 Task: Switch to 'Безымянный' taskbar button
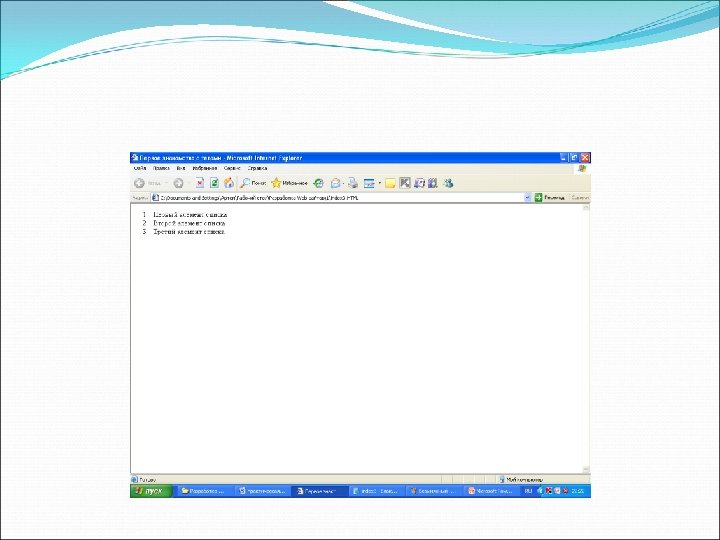click(x=436, y=491)
